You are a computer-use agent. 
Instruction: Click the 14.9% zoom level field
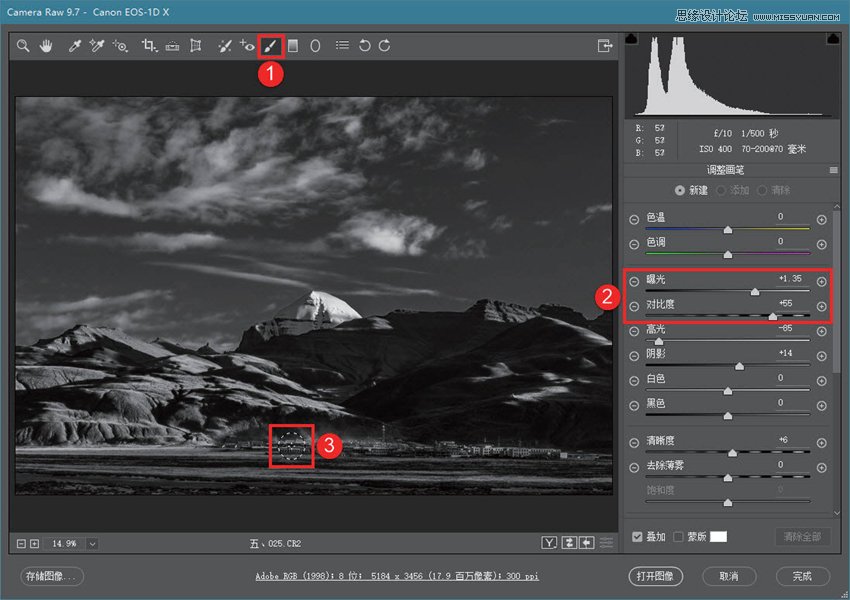[x=65, y=544]
